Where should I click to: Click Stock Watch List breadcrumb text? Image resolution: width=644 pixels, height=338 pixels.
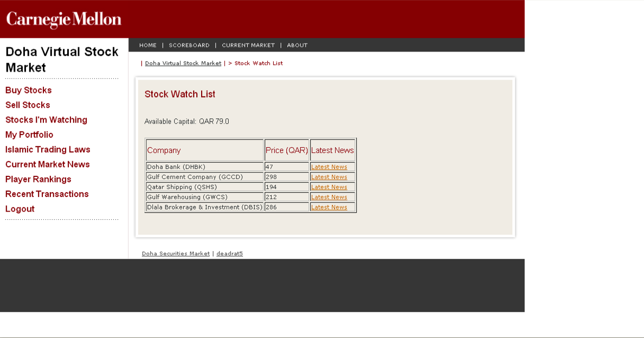[259, 63]
